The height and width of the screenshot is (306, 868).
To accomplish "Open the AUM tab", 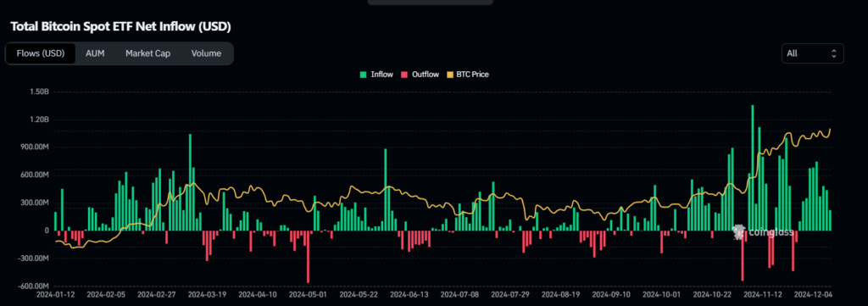I will [95, 53].
